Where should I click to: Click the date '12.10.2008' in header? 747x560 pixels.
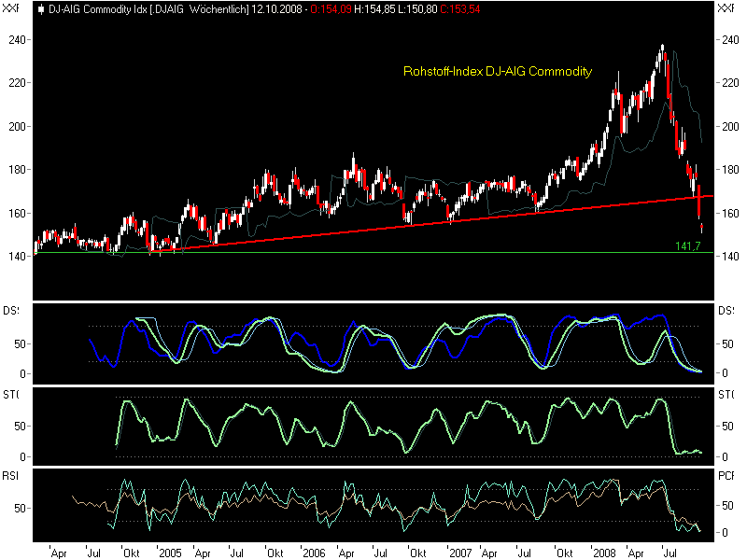pyautogui.click(x=276, y=9)
